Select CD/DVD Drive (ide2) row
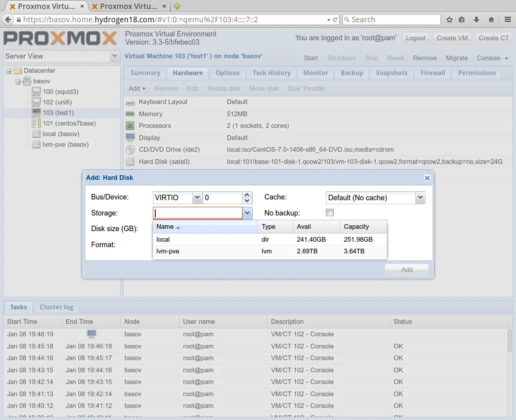Image resolution: width=516 pixels, height=420 pixels. pyautogui.click(x=318, y=149)
